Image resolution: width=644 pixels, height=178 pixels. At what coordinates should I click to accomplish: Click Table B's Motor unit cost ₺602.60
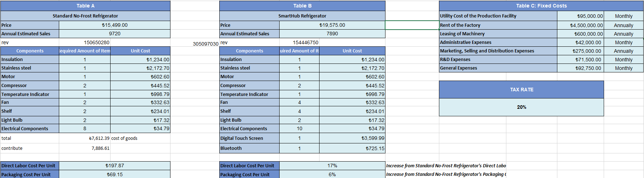[x=352, y=77]
